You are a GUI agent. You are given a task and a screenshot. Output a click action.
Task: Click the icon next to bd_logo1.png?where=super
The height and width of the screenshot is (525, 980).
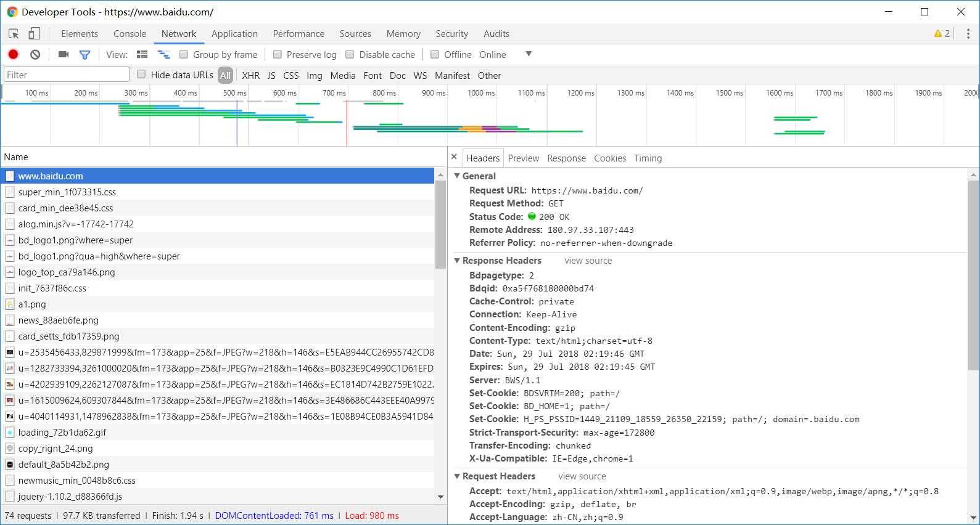10,240
